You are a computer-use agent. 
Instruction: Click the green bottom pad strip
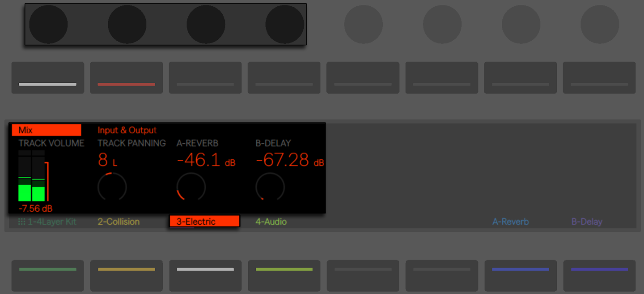coord(47,276)
